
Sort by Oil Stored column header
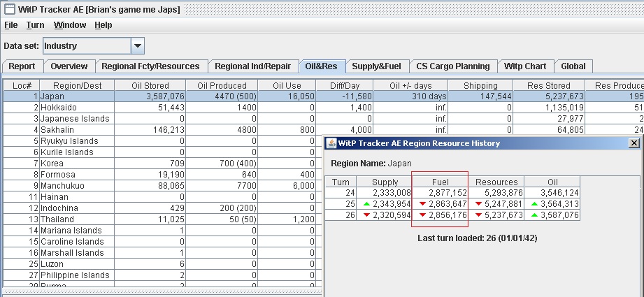point(150,85)
